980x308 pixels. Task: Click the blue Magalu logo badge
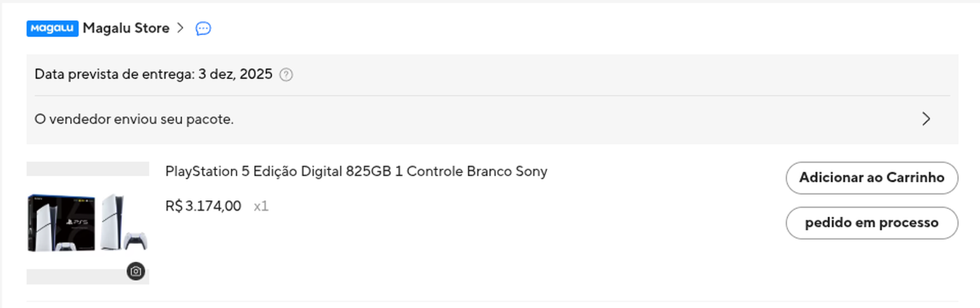(52, 28)
